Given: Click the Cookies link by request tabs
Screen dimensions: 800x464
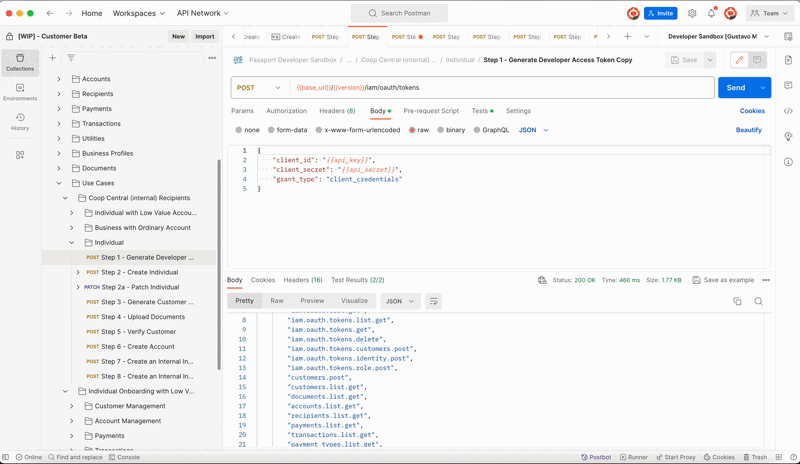Looking at the screenshot, I should 752,111.
